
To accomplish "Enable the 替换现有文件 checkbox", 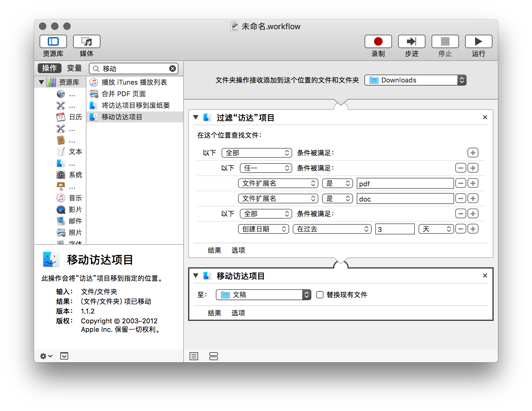I will (320, 295).
